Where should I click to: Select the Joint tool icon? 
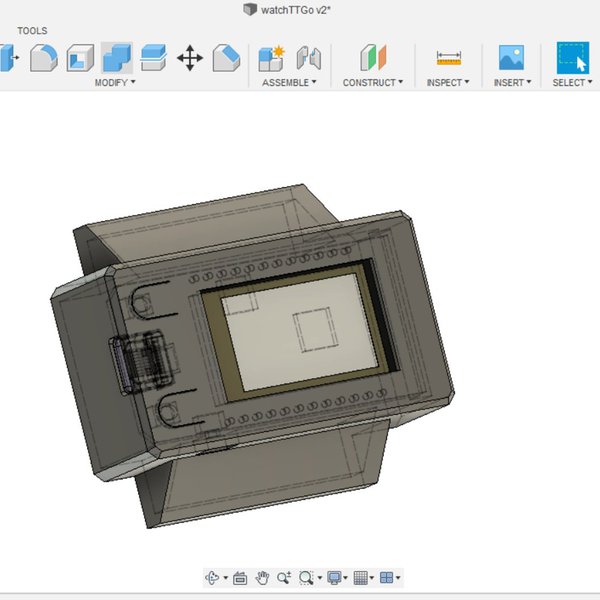point(308,58)
